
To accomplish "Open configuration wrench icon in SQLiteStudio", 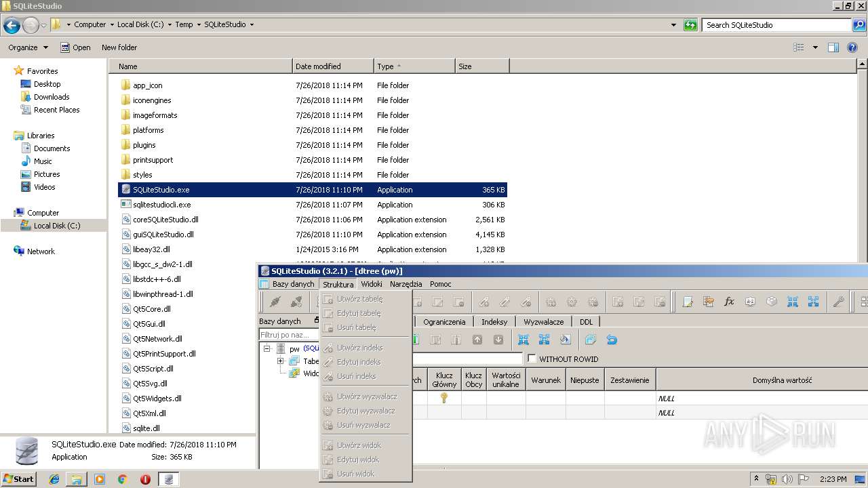I will click(x=838, y=302).
